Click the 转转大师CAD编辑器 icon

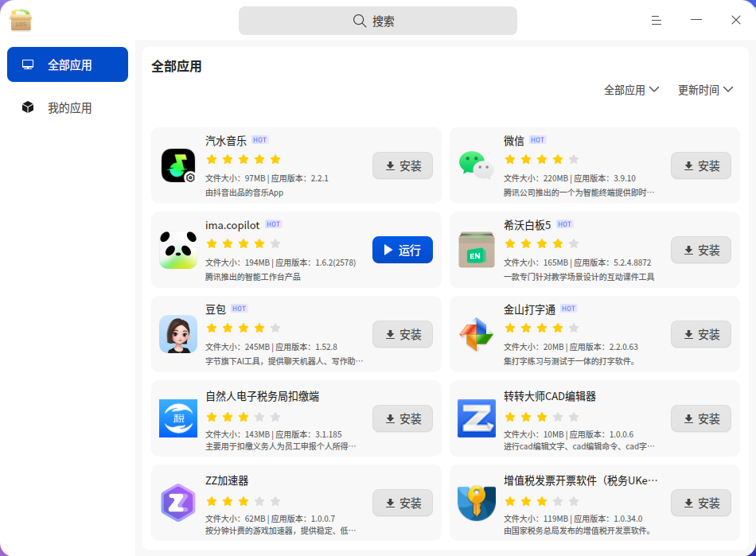[477, 418]
